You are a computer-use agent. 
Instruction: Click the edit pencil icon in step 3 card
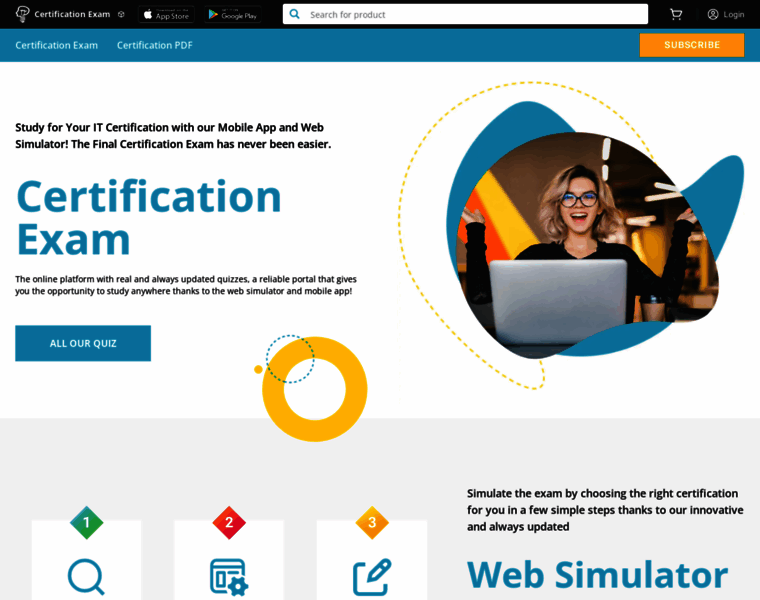372,577
